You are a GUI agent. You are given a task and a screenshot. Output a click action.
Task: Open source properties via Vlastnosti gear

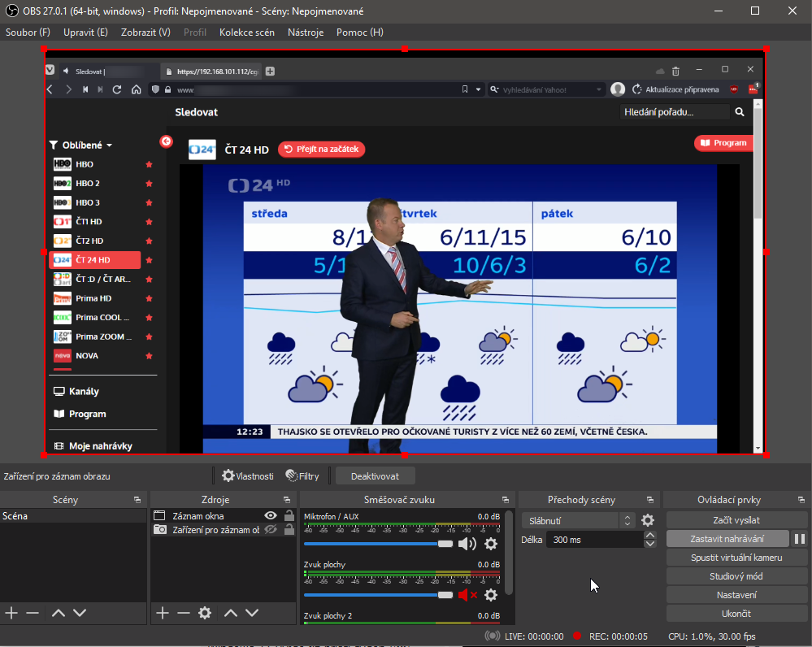click(248, 475)
